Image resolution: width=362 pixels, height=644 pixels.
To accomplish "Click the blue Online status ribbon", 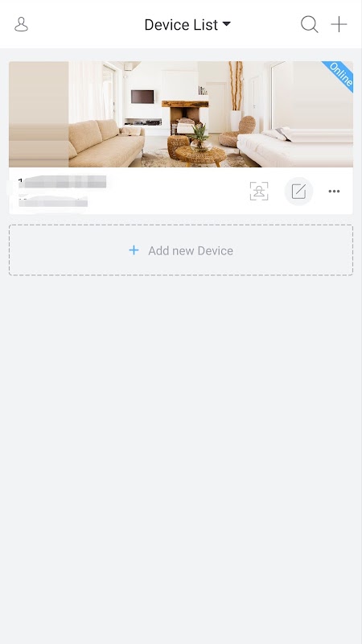I will 339,74.
